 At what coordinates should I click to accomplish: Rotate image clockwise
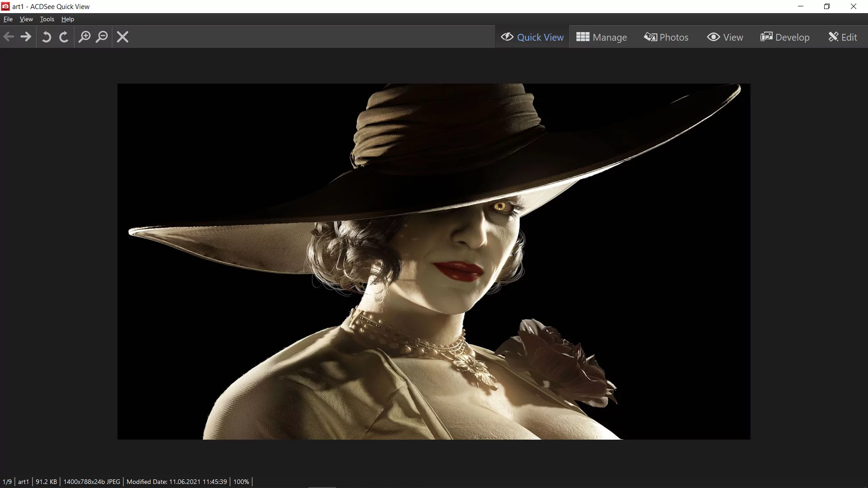pos(64,37)
